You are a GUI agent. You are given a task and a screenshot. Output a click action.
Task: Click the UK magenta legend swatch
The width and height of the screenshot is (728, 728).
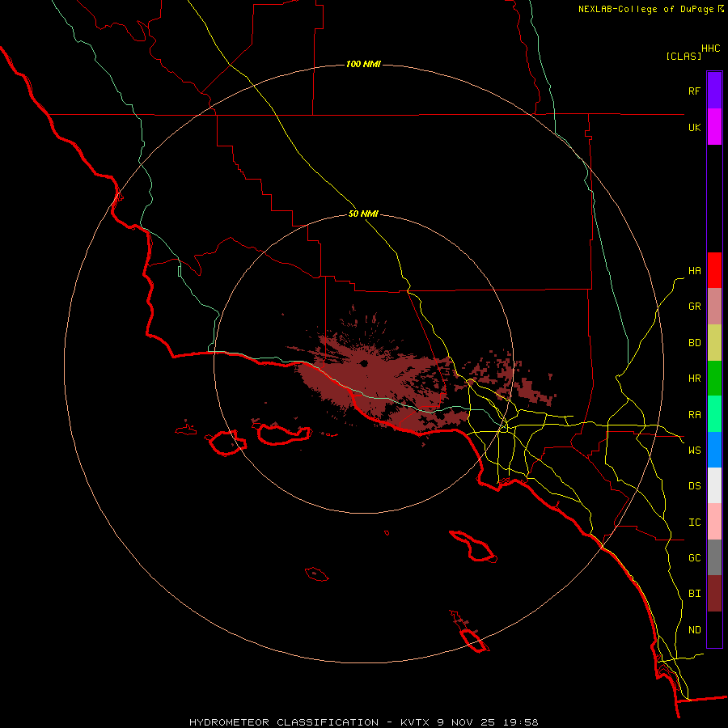tap(714, 127)
